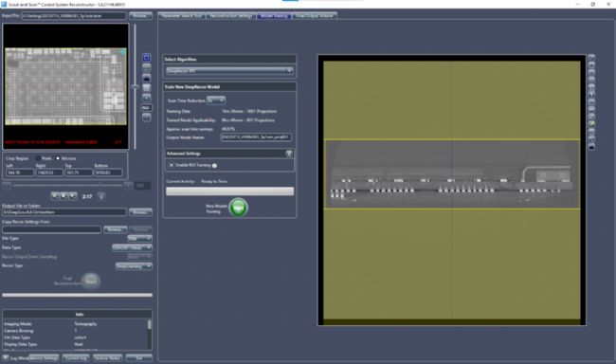Image resolution: width=616 pixels, height=364 pixels.
Task: Click the bottom icon in the right viewer toolbar
Action: [591, 147]
